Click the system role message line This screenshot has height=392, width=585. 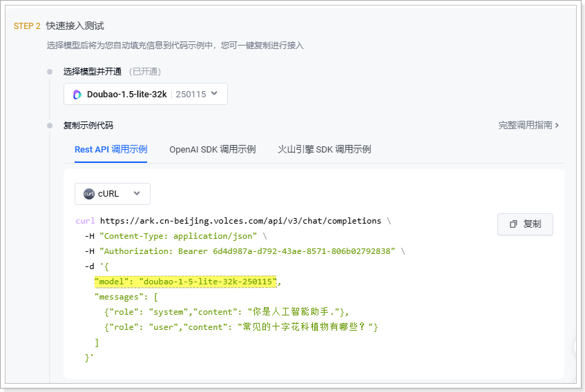[227, 312]
